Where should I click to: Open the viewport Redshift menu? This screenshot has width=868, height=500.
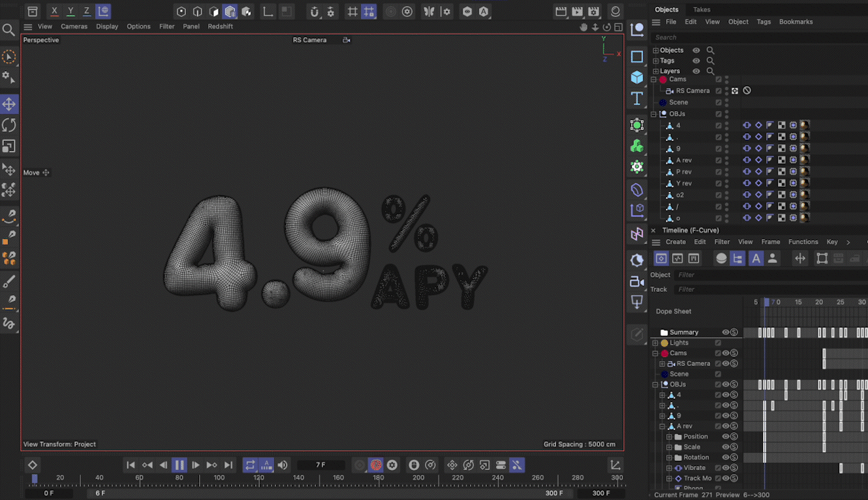pyautogui.click(x=221, y=27)
